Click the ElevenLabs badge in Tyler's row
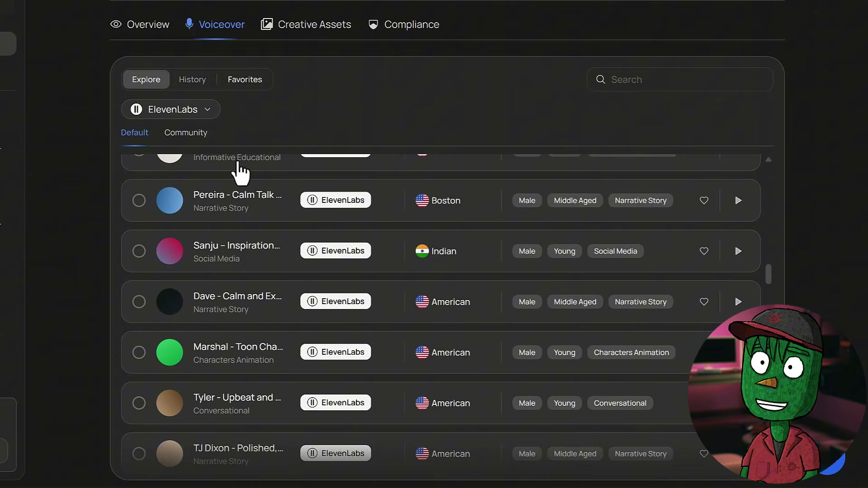The height and width of the screenshot is (488, 868). pos(335,403)
